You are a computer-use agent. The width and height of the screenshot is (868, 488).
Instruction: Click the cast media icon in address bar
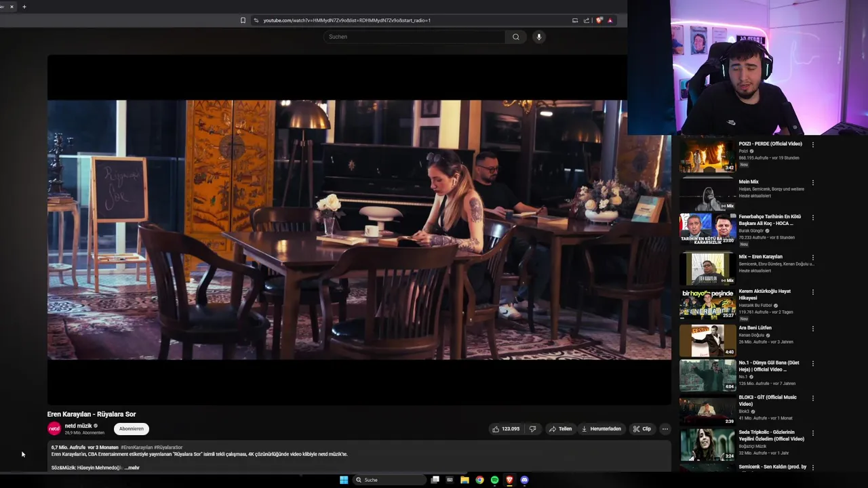point(575,20)
